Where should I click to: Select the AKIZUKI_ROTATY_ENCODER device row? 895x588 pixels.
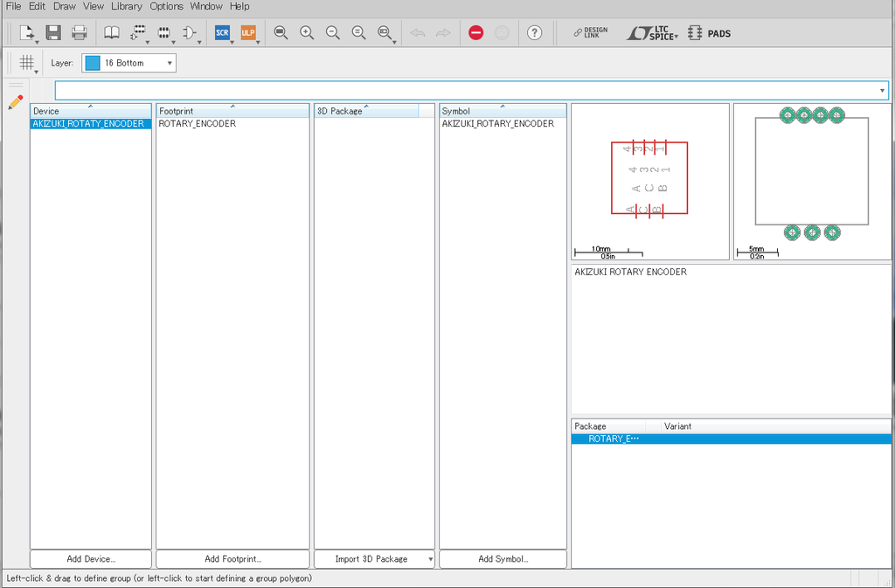[91, 124]
